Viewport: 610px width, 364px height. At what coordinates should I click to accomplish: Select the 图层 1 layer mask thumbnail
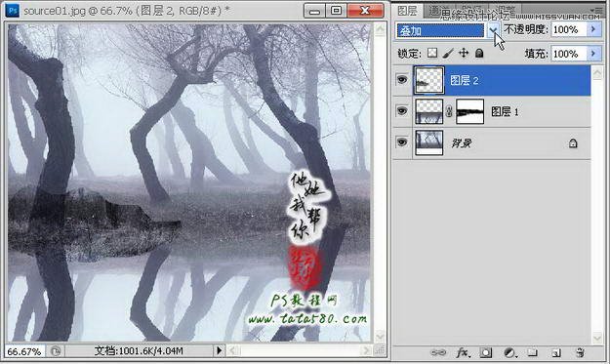(x=470, y=111)
